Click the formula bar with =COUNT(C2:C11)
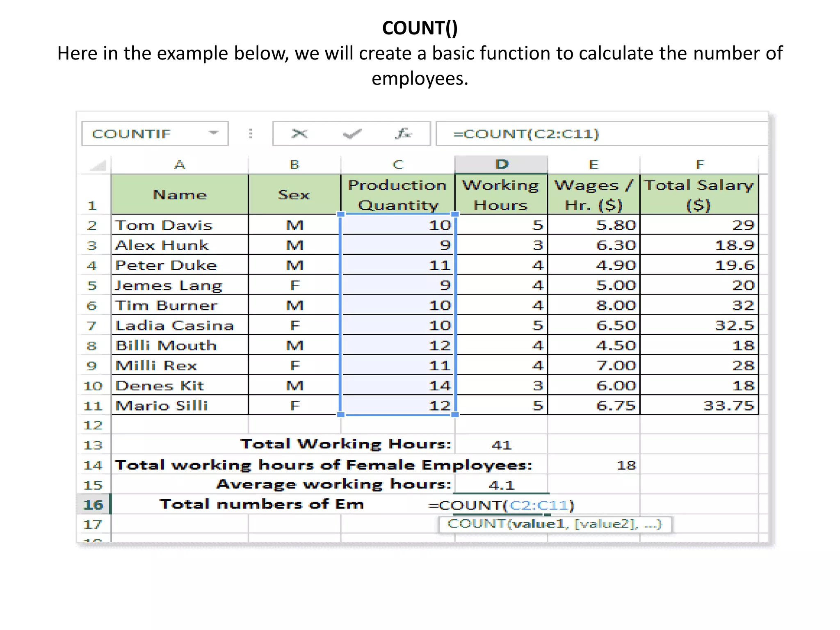 point(601,134)
